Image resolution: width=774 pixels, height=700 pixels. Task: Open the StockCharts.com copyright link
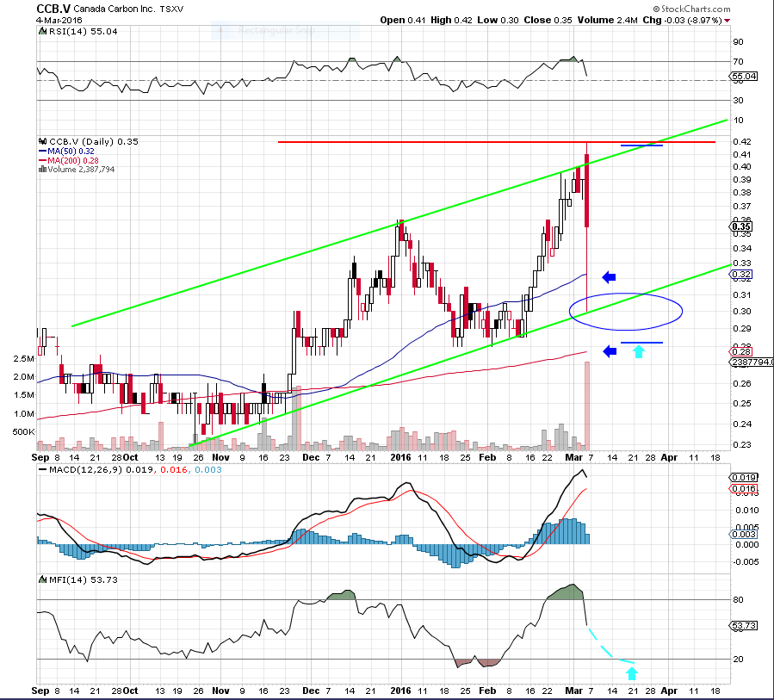(691, 9)
